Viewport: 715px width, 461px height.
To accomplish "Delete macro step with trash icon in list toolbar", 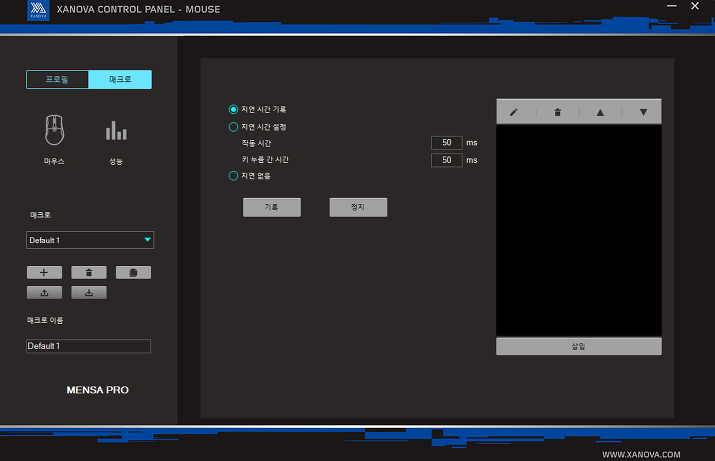I will point(557,112).
